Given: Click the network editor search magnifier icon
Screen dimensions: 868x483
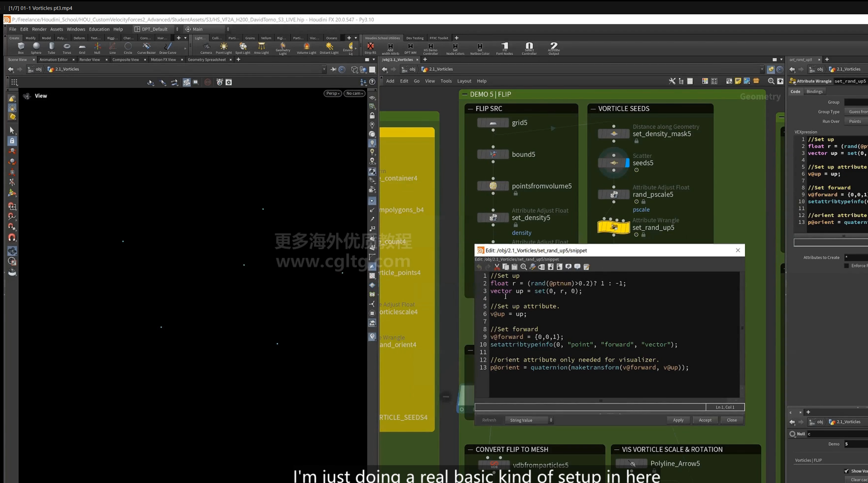Looking at the screenshot, I should 771,81.
